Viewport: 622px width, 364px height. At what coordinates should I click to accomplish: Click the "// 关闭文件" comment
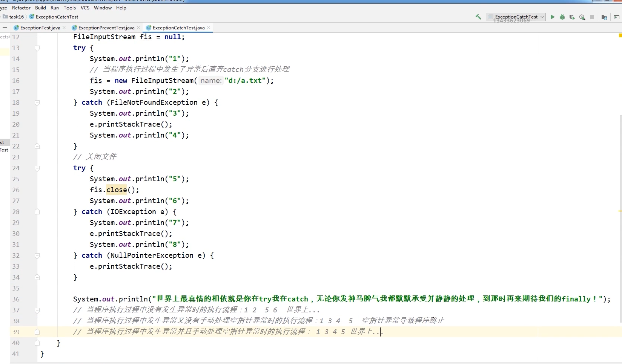95,157
